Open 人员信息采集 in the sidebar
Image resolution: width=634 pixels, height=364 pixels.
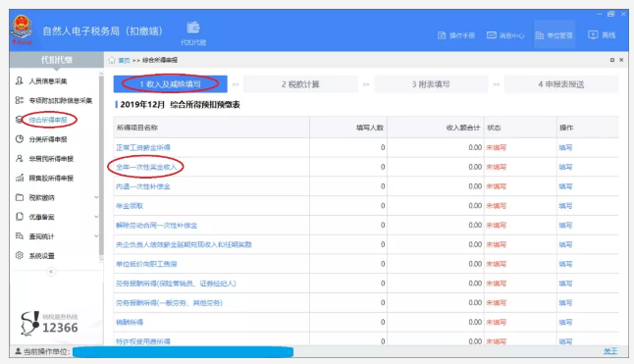48,81
